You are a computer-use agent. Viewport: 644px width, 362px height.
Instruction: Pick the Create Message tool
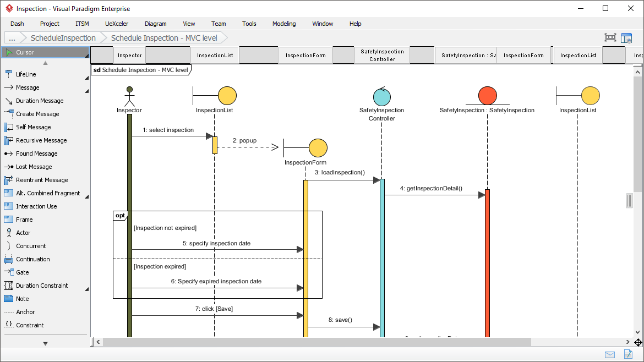[x=30, y=114]
